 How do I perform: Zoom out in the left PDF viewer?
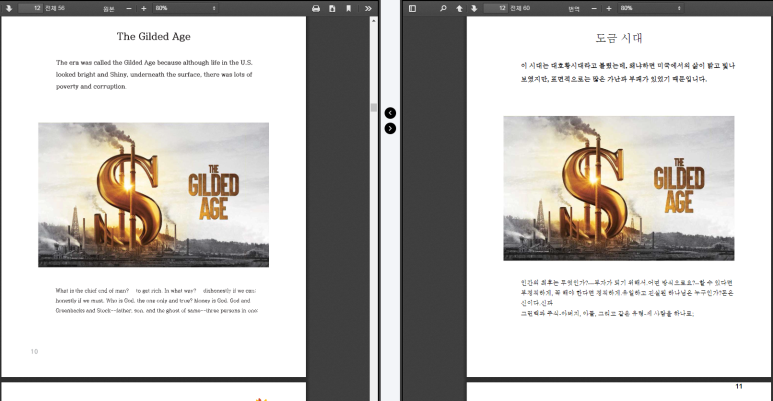coord(129,8)
